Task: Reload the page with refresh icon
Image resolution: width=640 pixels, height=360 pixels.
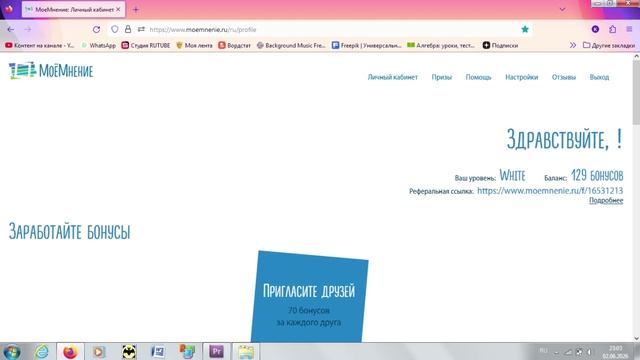Action: (x=96, y=29)
